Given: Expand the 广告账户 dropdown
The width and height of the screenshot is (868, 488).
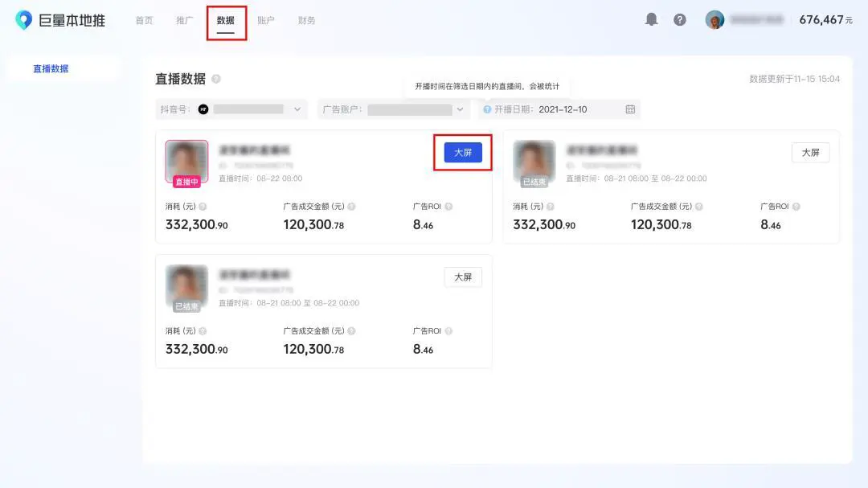Looking at the screenshot, I should [460, 109].
